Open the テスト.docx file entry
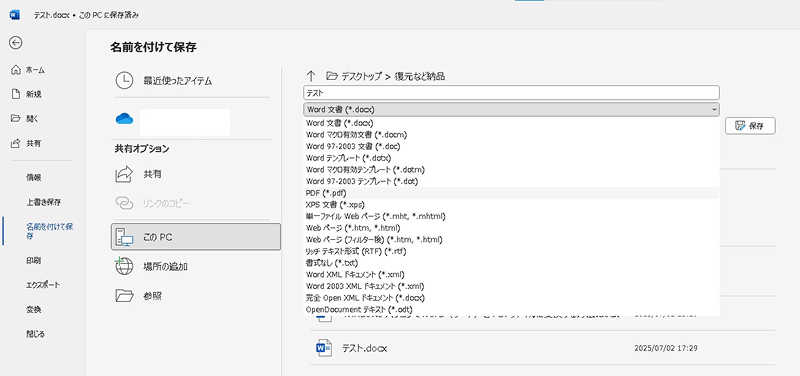This screenshot has height=376, width=800. point(542,348)
